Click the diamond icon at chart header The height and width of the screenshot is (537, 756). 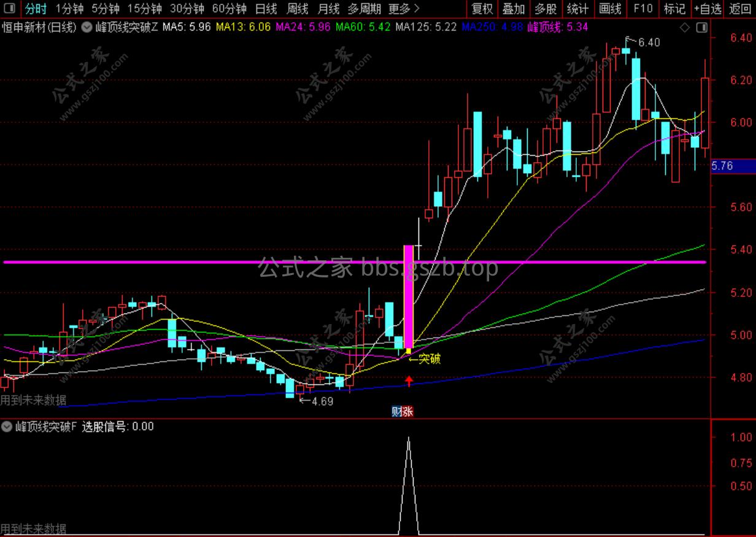tap(685, 27)
